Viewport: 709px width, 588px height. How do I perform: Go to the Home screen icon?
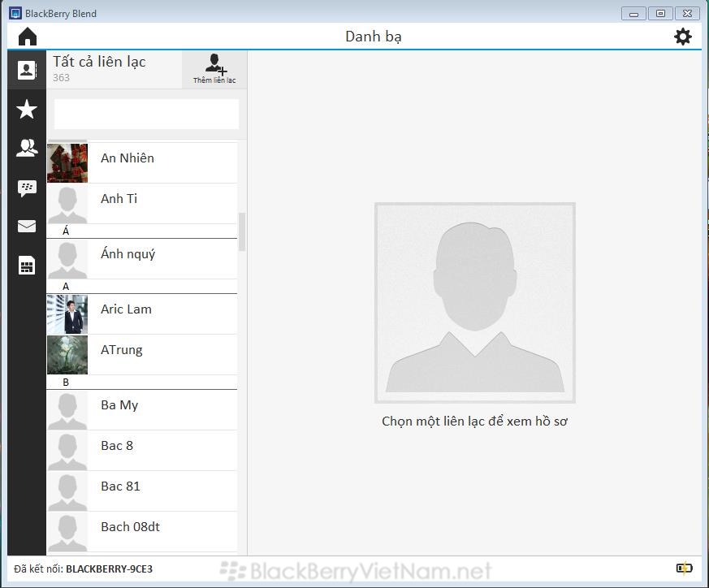[x=28, y=37]
